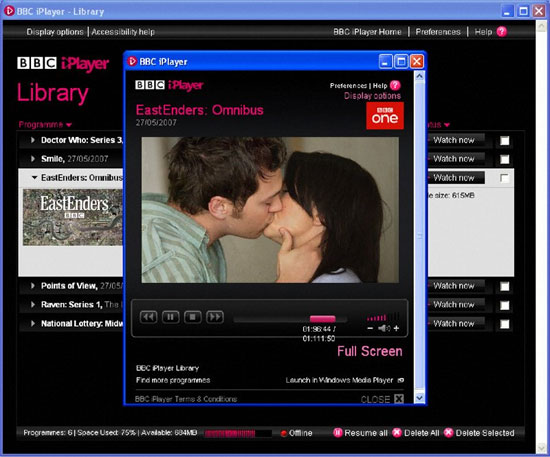Click the Library Help question mark icon

[x=502, y=32]
